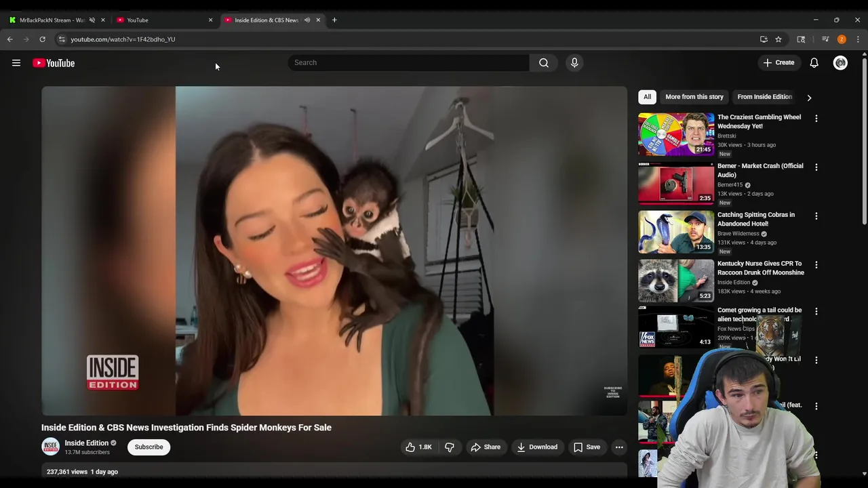The width and height of the screenshot is (868, 488).
Task: Click the Brave Wilderness channel name
Action: coord(738,234)
